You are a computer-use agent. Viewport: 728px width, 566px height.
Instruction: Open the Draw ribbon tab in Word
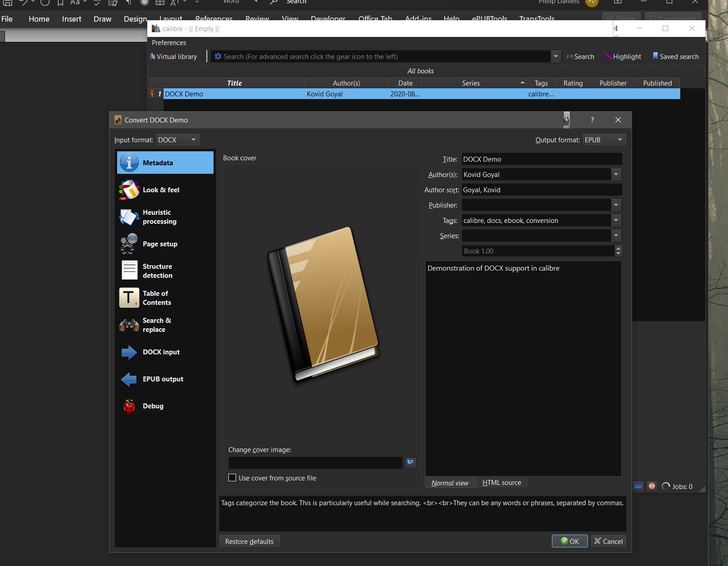102,19
